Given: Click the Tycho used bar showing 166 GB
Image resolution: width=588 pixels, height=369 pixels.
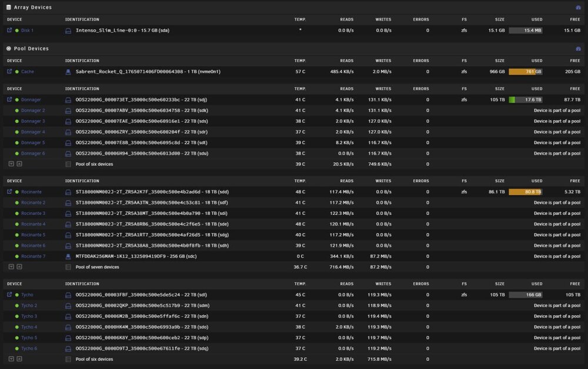Looking at the screenshot, I should [x=525, y=295].
